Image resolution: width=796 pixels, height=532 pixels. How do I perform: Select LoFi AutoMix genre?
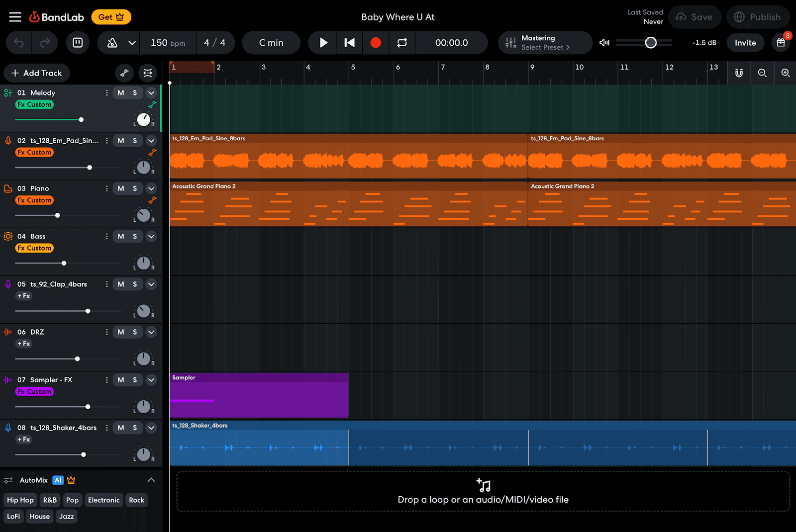click(13, 517)
